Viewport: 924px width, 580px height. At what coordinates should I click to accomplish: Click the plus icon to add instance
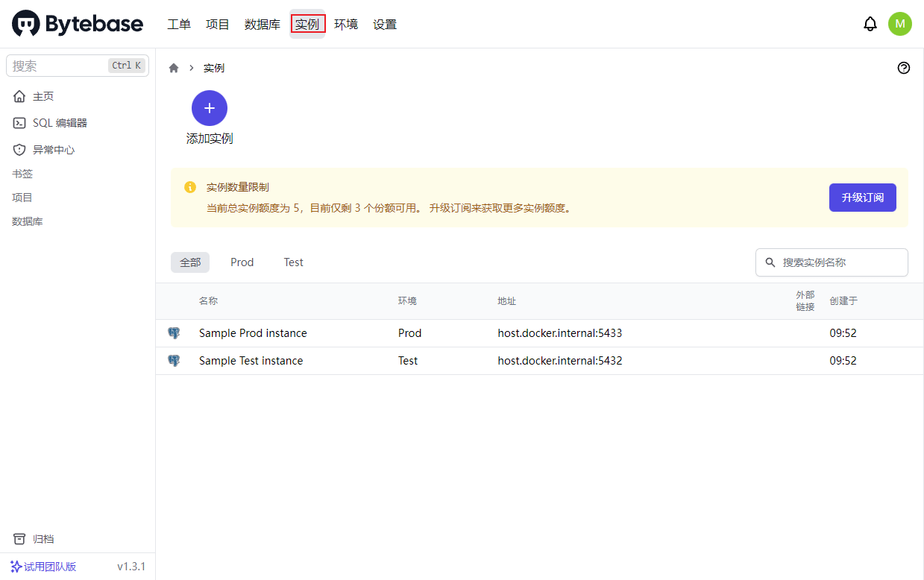(210, 108)
